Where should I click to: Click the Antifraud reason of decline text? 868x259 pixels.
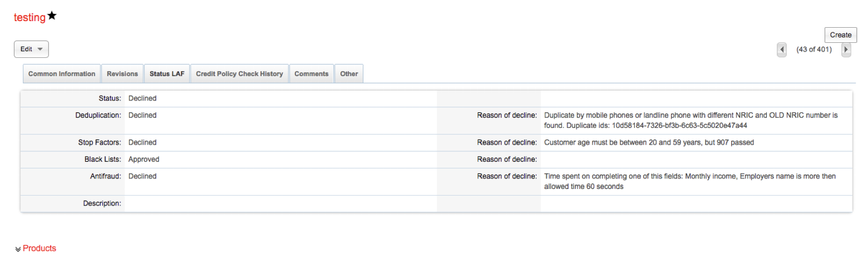(x=690, y=181)
